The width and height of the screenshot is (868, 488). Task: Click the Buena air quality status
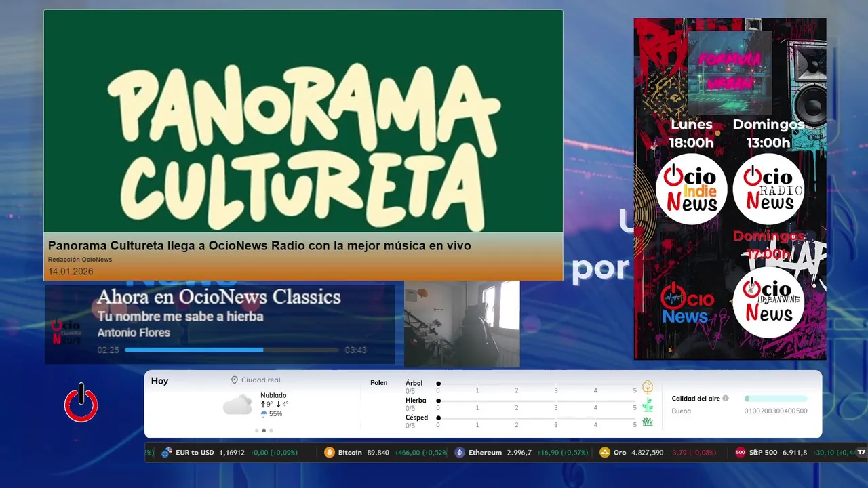[682, 411]
